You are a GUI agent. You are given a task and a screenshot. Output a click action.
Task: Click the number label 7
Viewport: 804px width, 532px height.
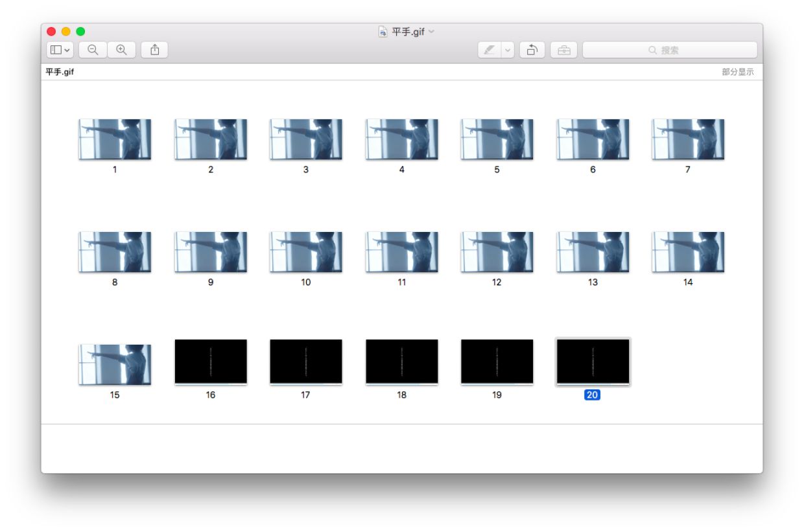tap(688, 170)
